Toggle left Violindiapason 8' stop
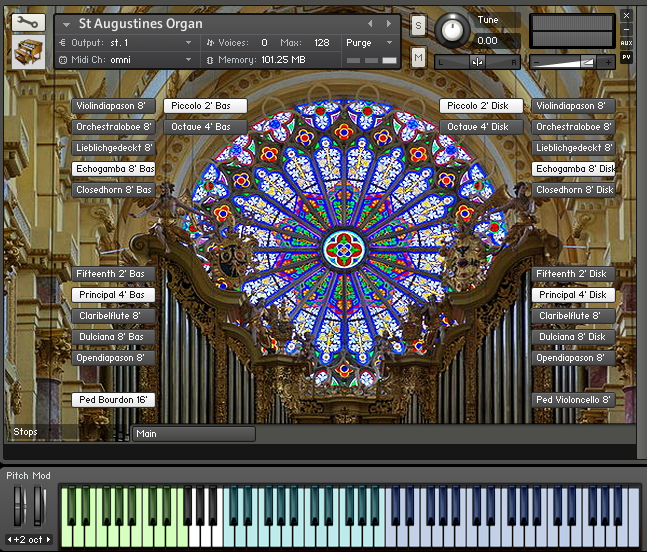The height and width of the screenshot is (552, 647). [113, 106]
